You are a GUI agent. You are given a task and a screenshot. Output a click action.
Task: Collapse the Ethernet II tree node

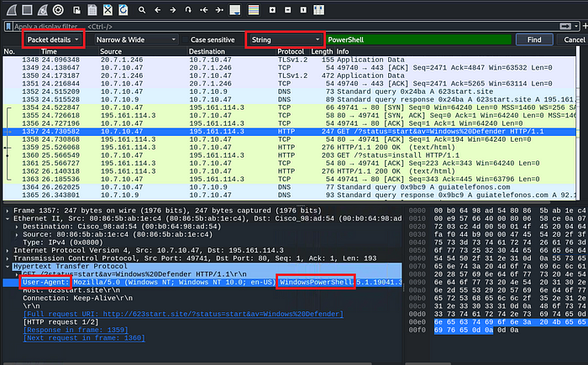8,218
